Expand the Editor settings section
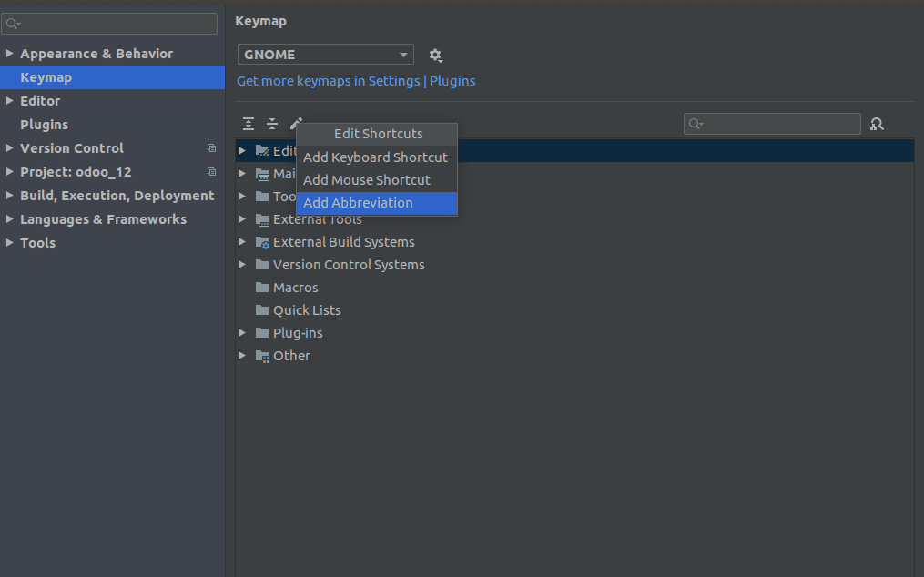This screenshot has width=924, height=577. [x=9, y=101]
